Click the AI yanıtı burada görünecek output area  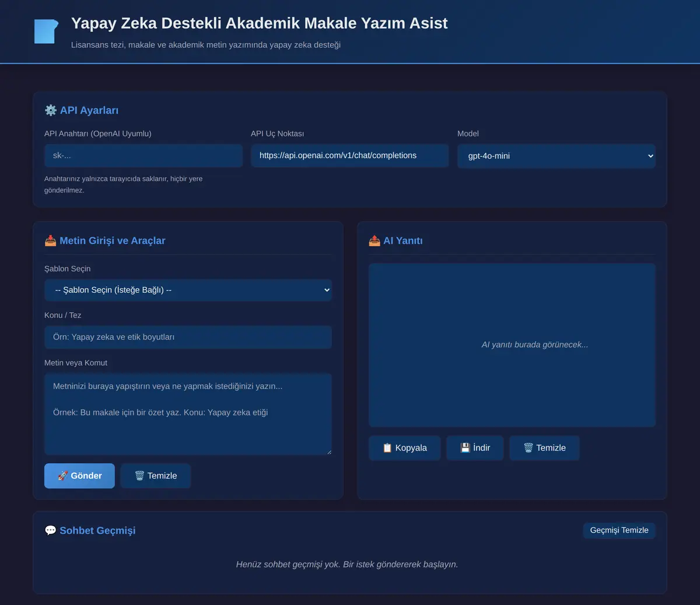(x=512, y=345)
